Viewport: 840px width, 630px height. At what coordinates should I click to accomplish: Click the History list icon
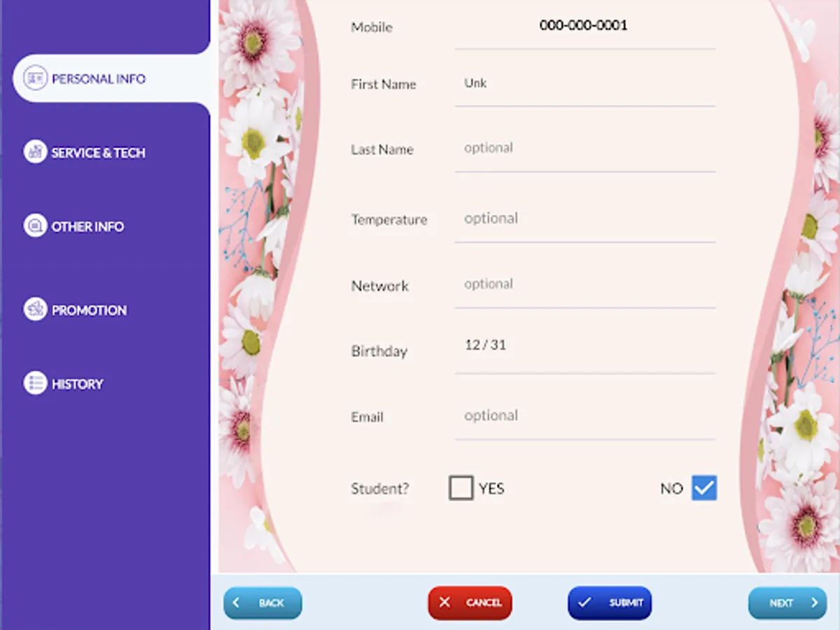click(35, 384)
